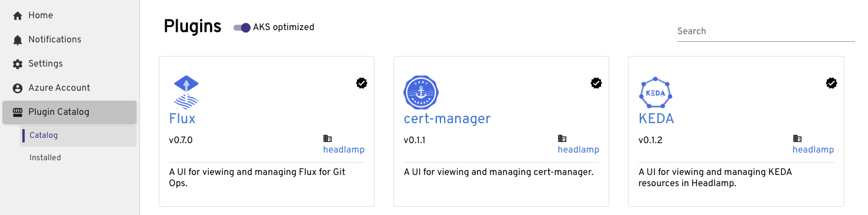Click the plugin Search input field
The height and width of the screenshot is (215, 868).
(766, 31)
